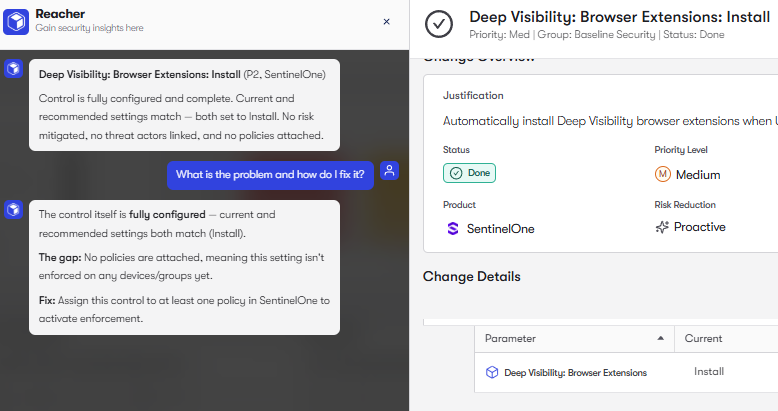The width and height of the screenshot is (778, 411).
Task: Click the Change Details heading
Action: tap(471, 276)
